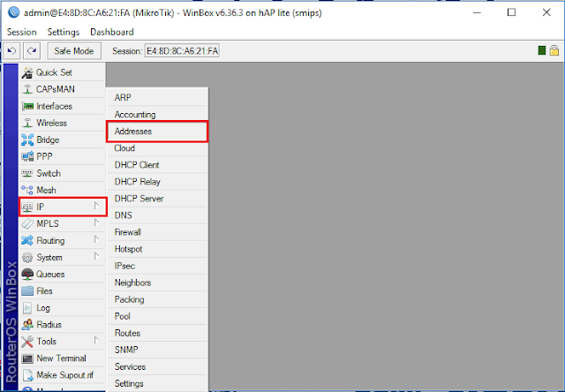Screen dimensions: 565x392
Task: Click the WinBox logo in title bar
Action: (13, 12)
